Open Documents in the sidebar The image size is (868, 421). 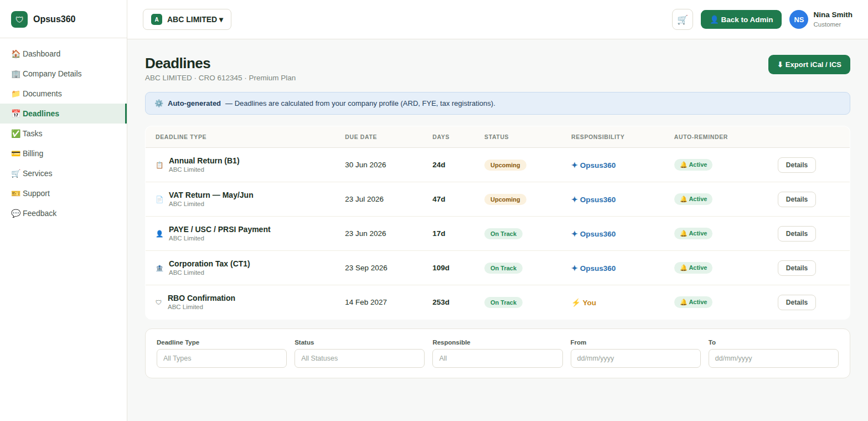click(64, 94)
